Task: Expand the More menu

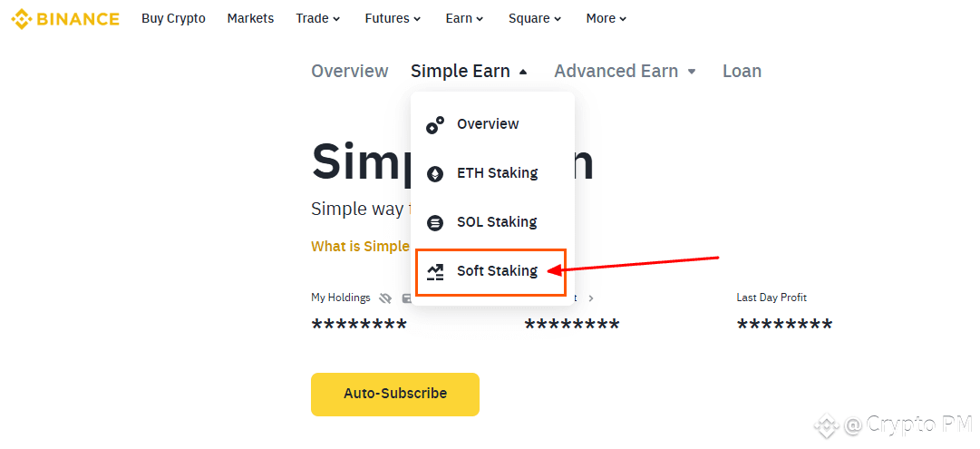Action: [x=606, y=19]
